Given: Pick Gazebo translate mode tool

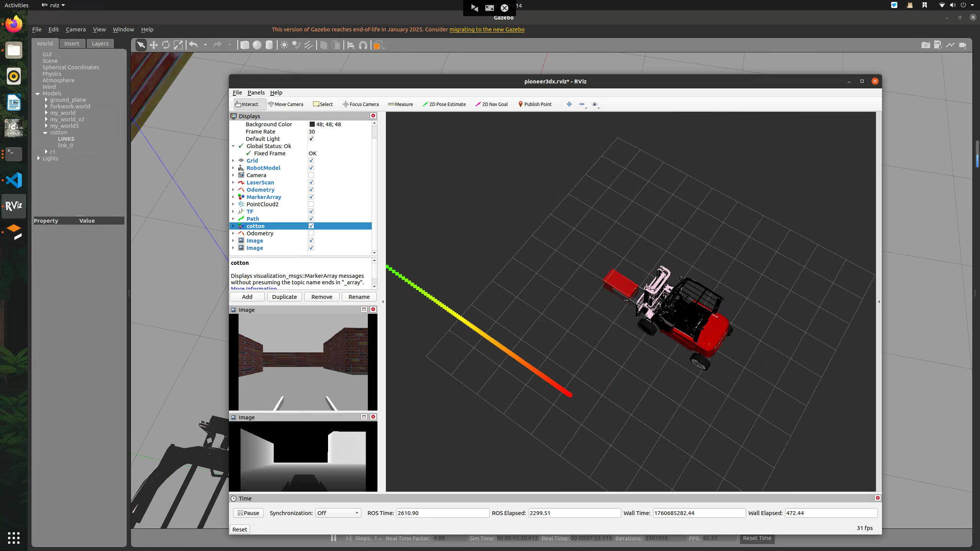Looking at the screenshot, I should (x=154, y=45).
